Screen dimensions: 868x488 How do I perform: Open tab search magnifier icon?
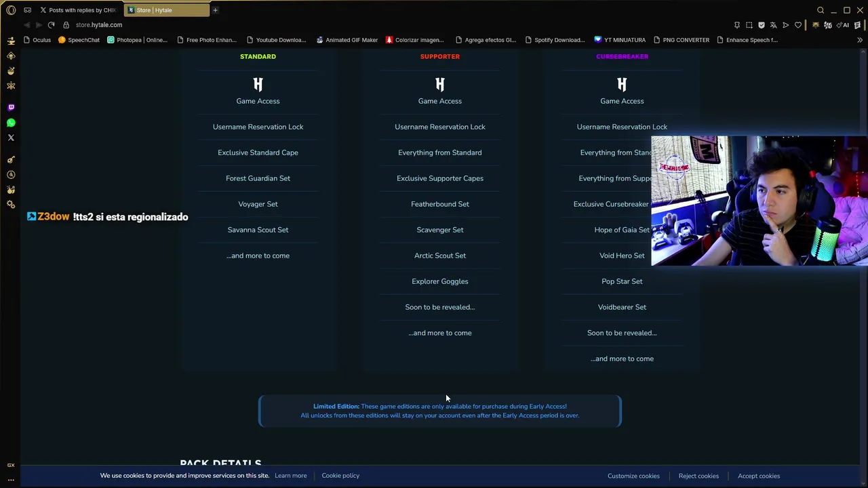[x=821, y=10]
